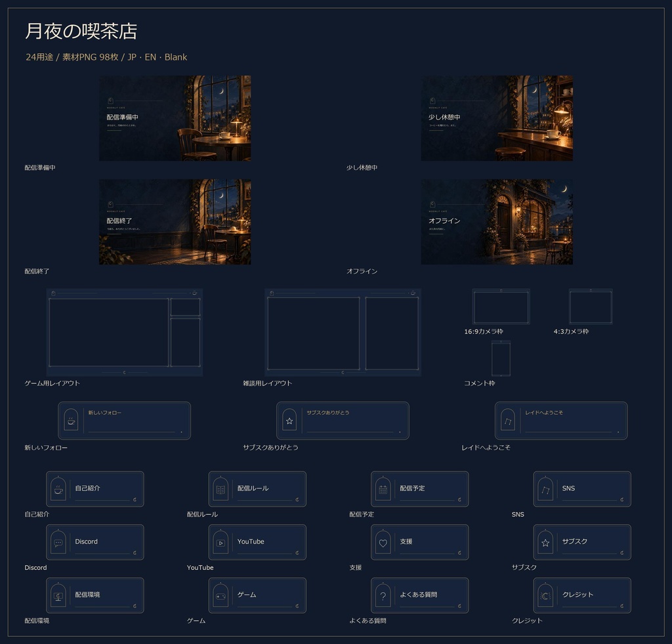The width and height of the screenshot is (672, 644).
Task: Click the chat bubble icon in Discord panel
Action: 58,544
